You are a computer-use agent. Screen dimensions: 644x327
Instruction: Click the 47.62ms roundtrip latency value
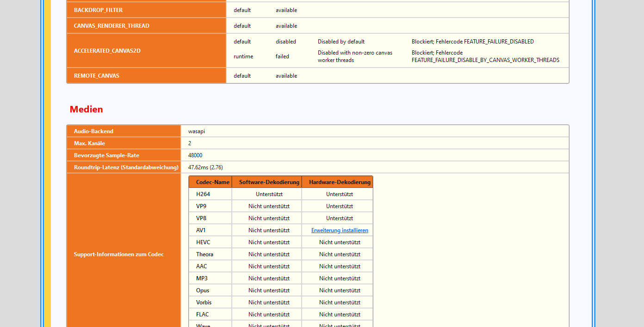205,167
